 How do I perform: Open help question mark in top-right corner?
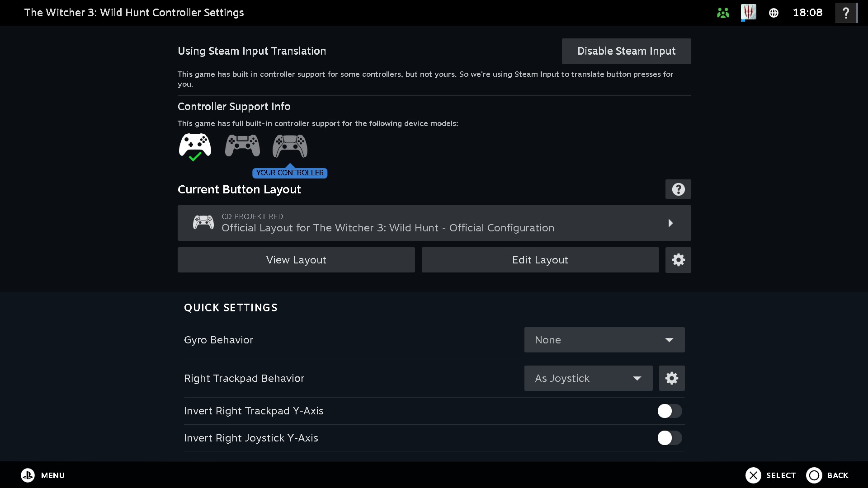coord(845,13)
